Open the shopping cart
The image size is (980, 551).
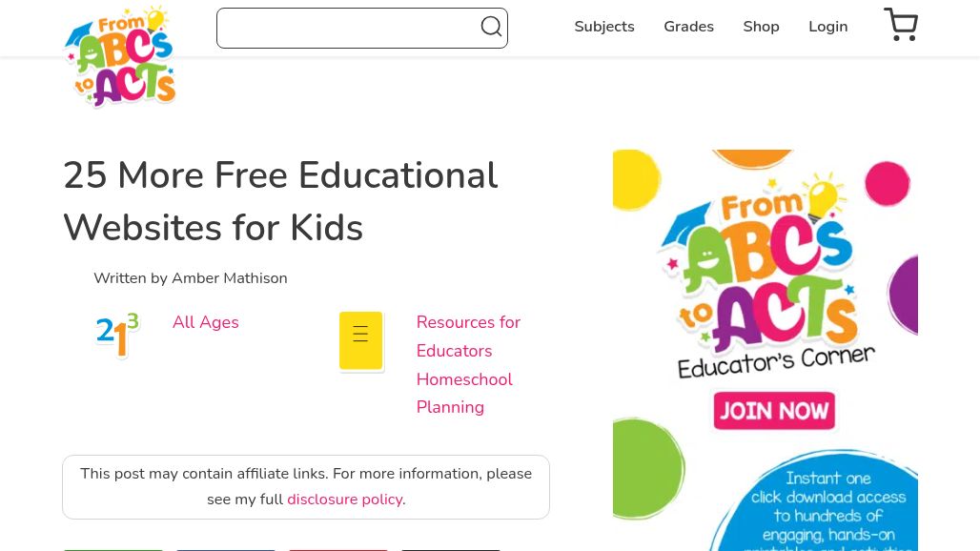900,26
